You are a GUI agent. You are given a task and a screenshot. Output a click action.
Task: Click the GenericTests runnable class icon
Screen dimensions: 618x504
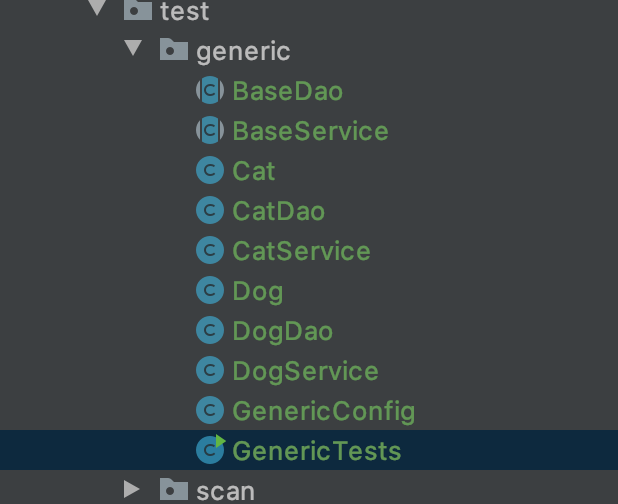210,449
